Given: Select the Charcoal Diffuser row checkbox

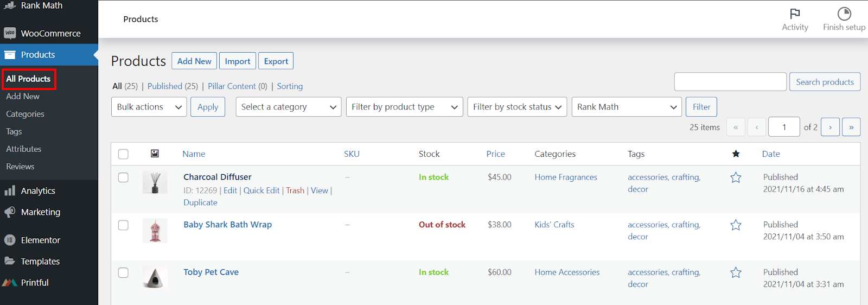Looking at the screenshot, I should click(x=123, y=177).
